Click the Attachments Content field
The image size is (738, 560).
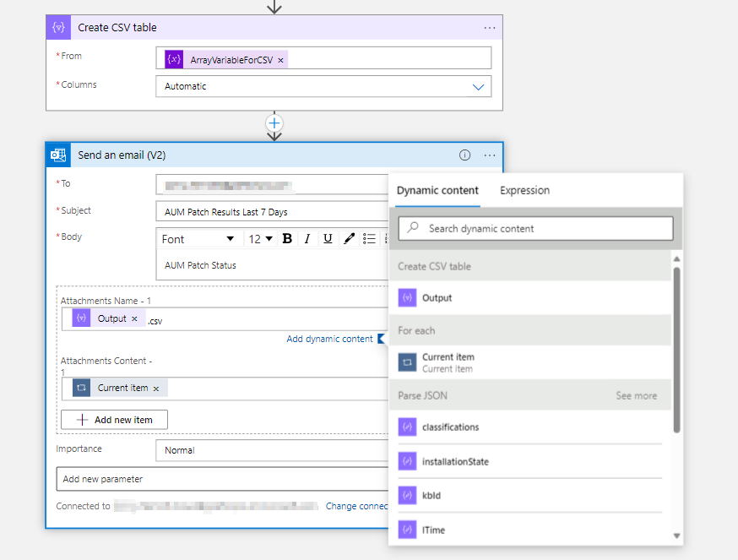coord(225,389)
